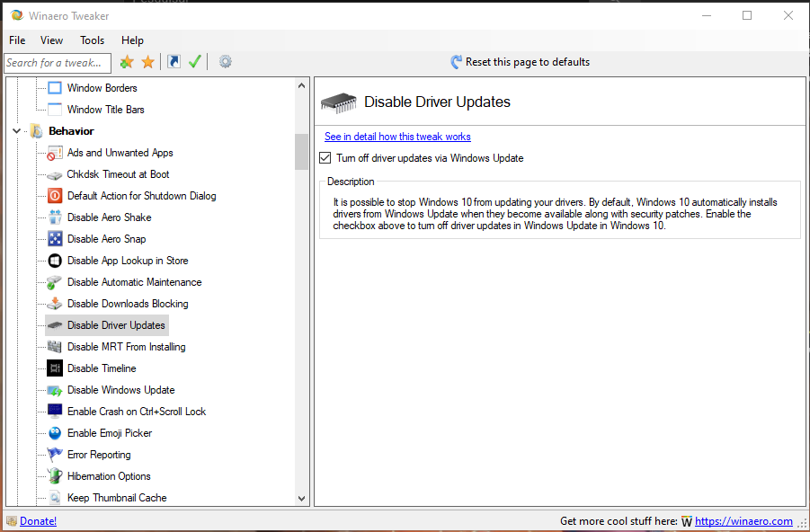
Task: Select Enable Crash on Ctrl+Scroll Lock item
Action: coord(137,412)
